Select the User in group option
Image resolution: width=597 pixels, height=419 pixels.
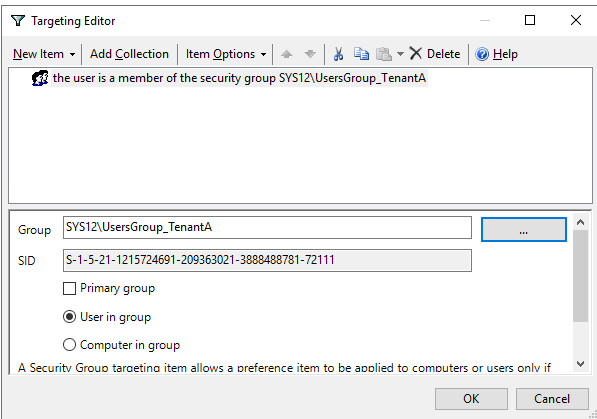coord(69,317)
